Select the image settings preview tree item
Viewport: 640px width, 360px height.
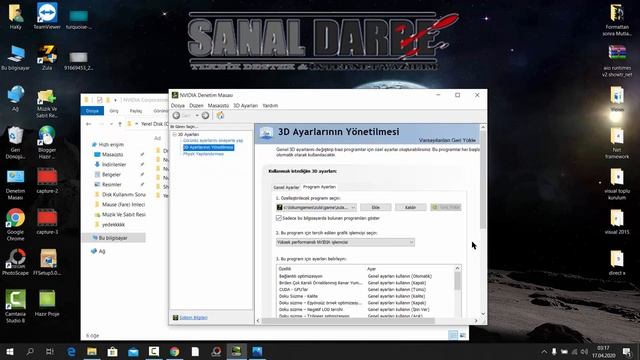click(213, 140)
